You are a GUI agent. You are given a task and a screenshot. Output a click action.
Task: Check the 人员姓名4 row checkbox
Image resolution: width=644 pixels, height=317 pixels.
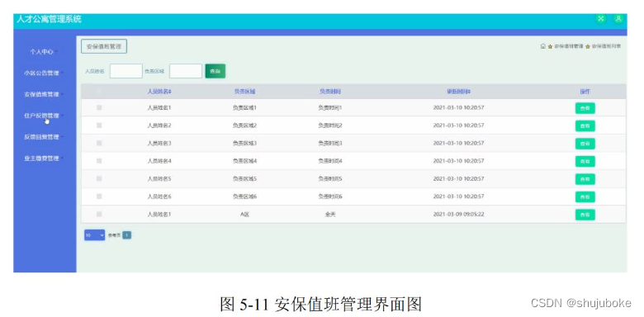coord(99,161)
